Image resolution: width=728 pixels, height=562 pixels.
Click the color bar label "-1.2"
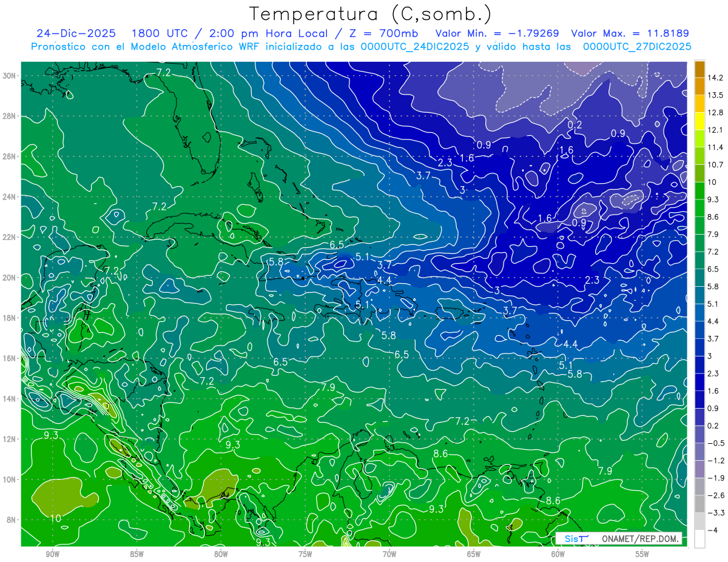716,461
